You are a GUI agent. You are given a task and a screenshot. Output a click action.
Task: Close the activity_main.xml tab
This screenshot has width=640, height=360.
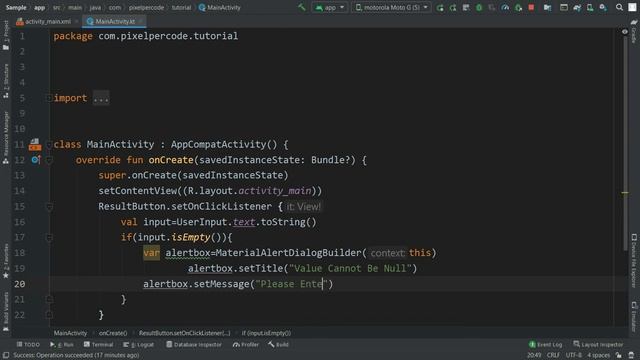pyautogui.click(x=76, y=21)
